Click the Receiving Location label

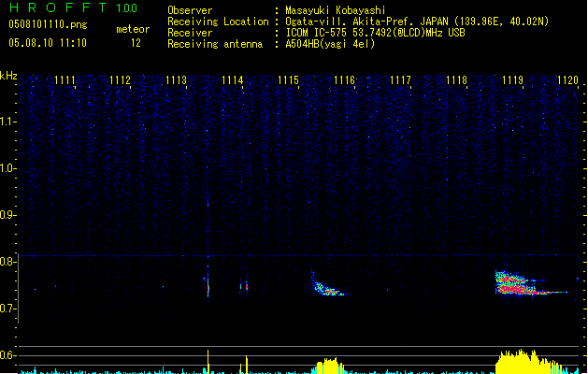[218, 22]
